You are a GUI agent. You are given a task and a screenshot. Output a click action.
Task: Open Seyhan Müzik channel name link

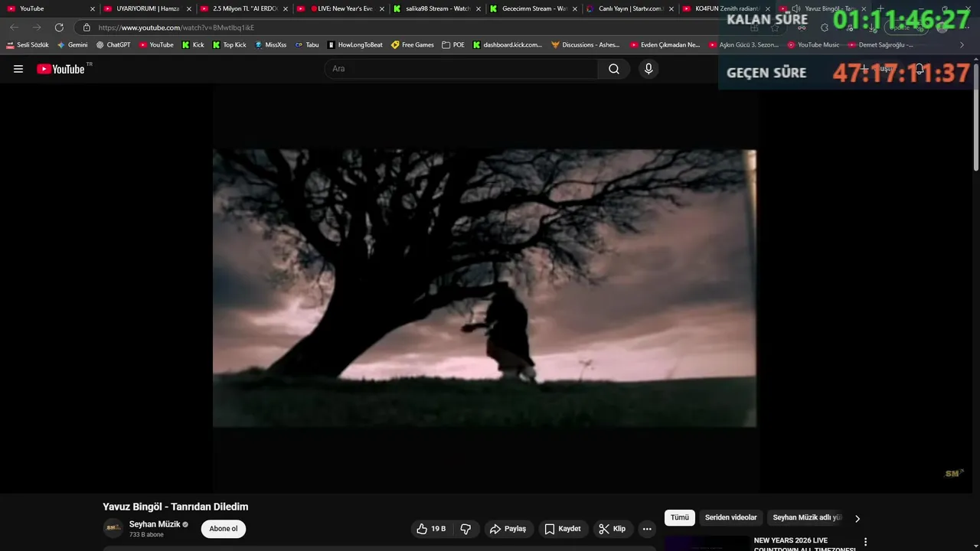click(155, 524)
